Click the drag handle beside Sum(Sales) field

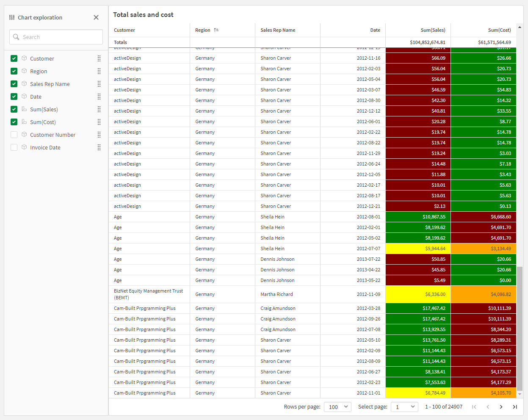point(99,109)
